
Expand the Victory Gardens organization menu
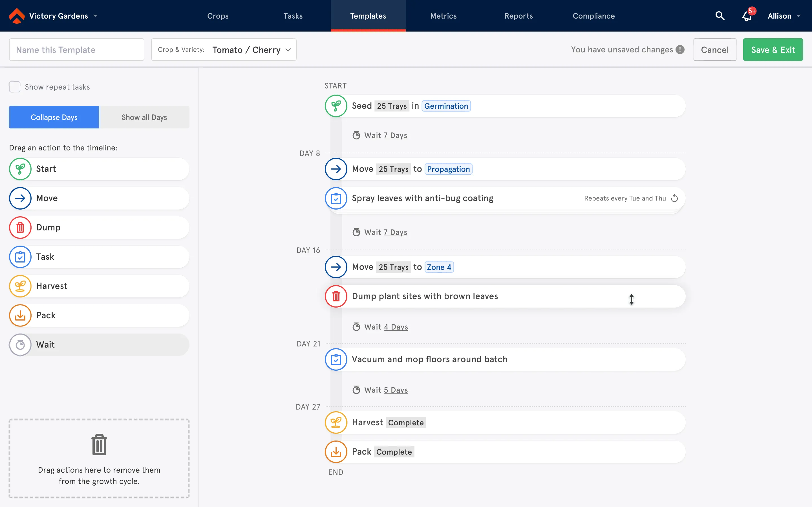[59, 16]
